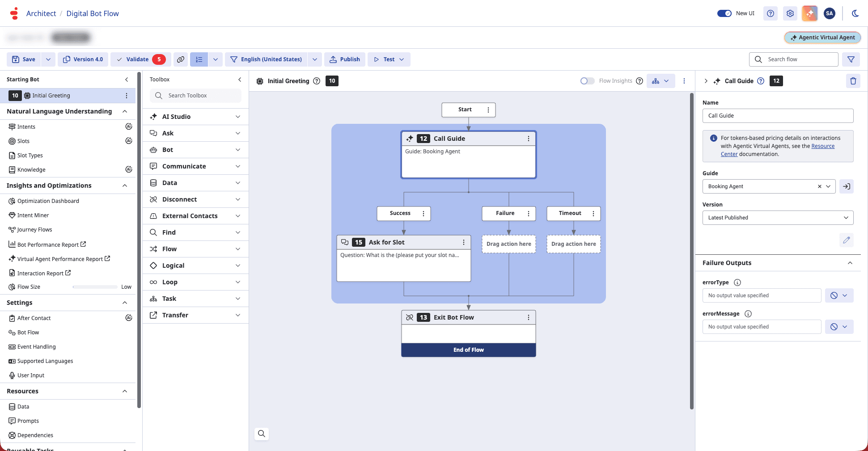Viewport: 868px width, 451px height.
Task: Click the Search flow input field
Action: (x=794, y=59)
